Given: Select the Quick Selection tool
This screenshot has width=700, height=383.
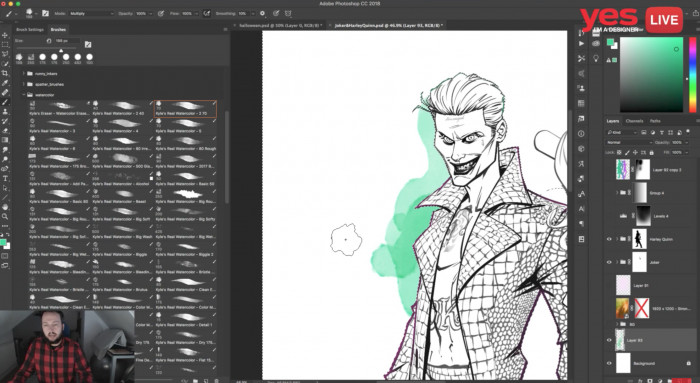Looking at the screenshot, I should [x=5, y=64].
